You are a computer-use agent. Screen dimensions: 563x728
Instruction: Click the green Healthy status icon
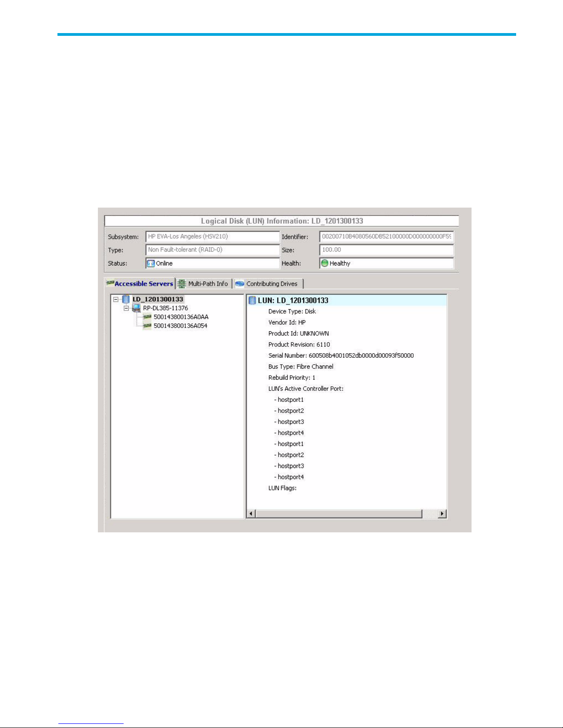[324, 263]
